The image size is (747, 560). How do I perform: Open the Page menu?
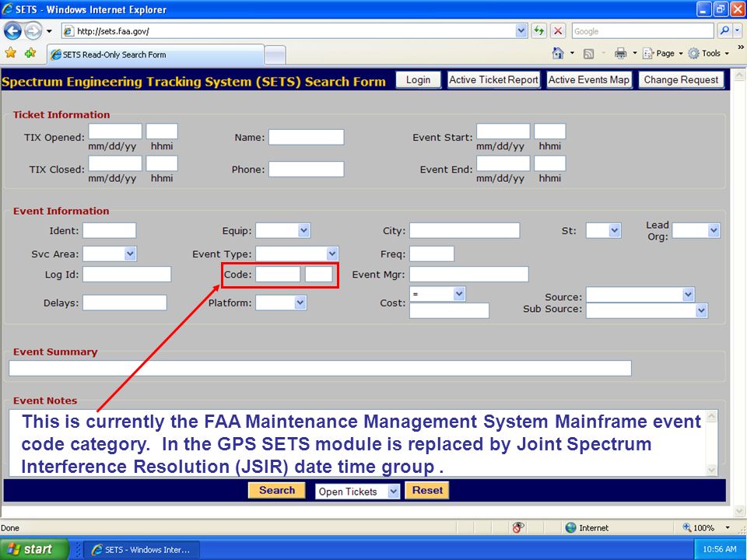pyautogui.click(x=661, y=54)
